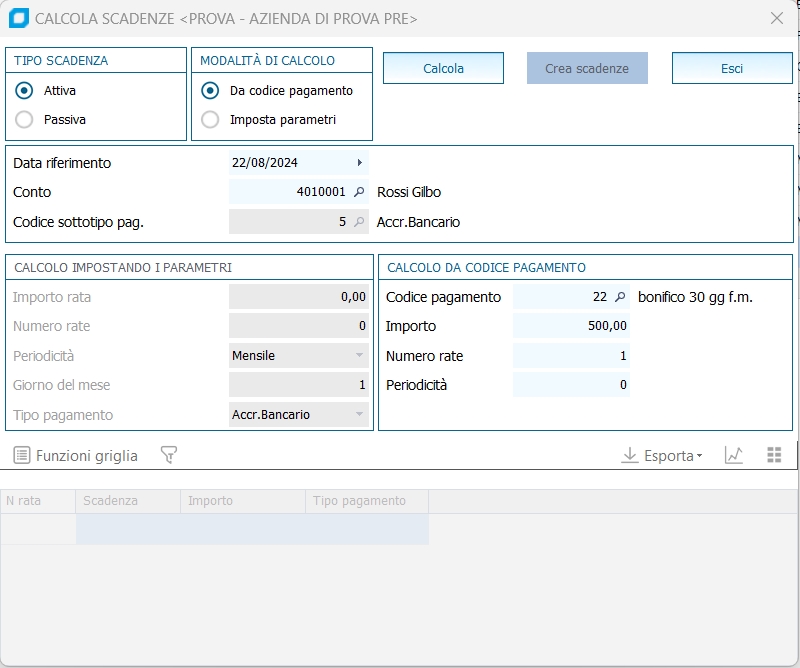This screenshot has height=668, width=800.
Task: Select the Passiva scadenza type
Action: point(25,120)
